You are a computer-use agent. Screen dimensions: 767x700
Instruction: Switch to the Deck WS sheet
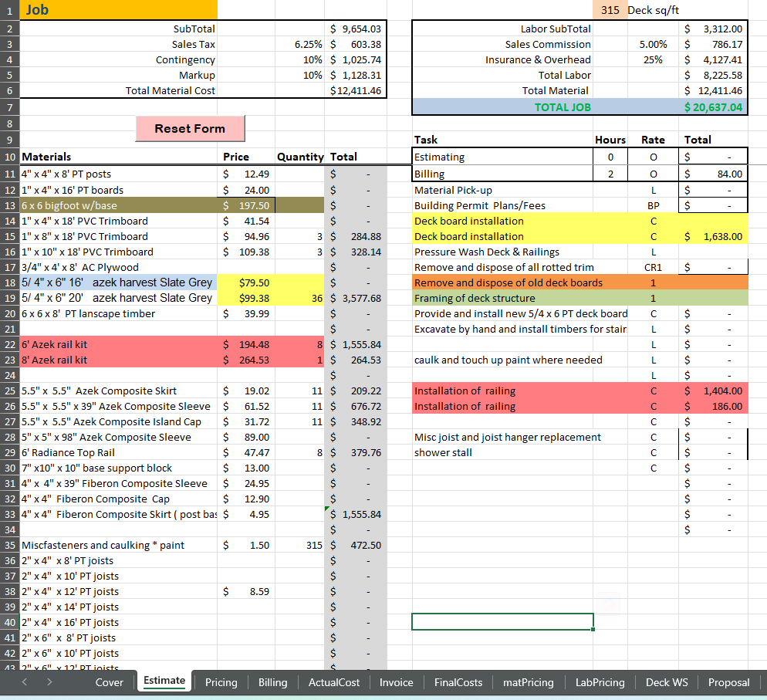coord(667,682)
